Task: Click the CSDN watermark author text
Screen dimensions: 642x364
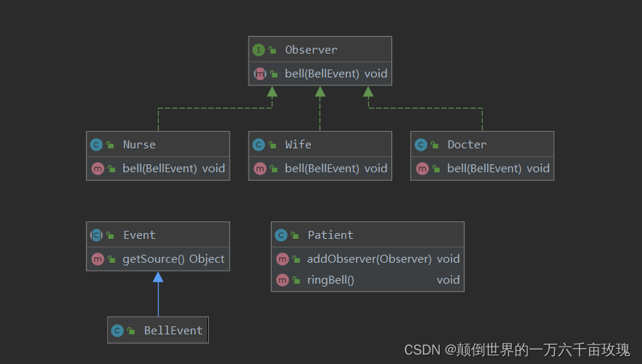Action: (x=537, y=350)
